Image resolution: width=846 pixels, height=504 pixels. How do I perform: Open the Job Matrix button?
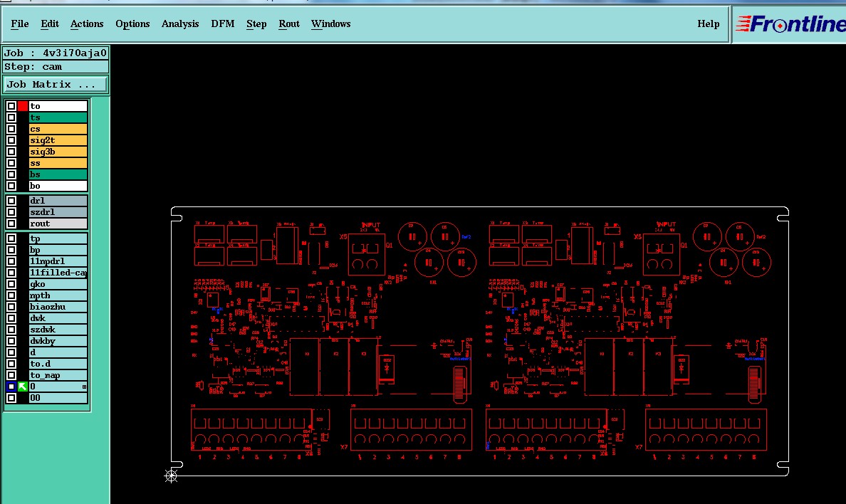(56, 85)
